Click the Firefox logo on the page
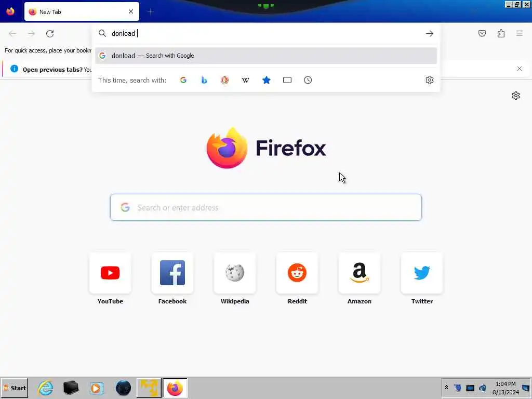This screenshot has width=532, height=399. click(x=227, y=148)
